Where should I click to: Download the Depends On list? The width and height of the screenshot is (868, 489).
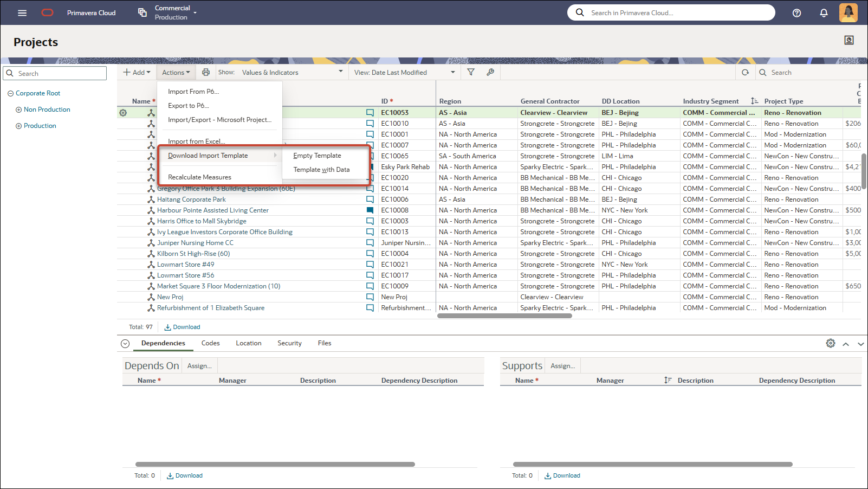[x=185, y=475]
